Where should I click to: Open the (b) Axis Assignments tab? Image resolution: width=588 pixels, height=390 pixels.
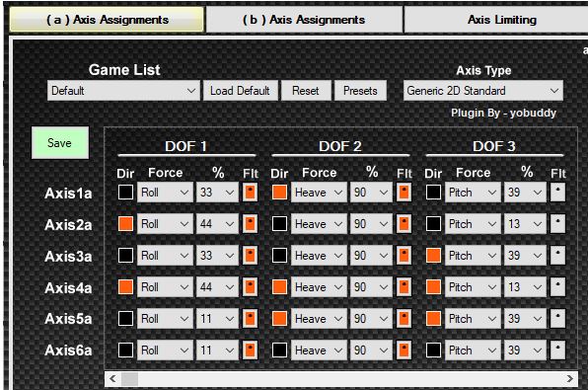point(304,20)
